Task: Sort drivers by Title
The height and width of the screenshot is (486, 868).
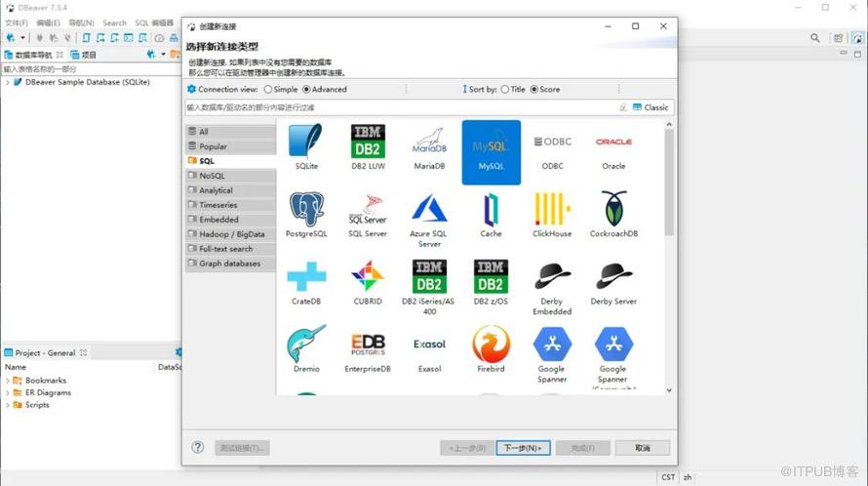Action: click(513, 89)
